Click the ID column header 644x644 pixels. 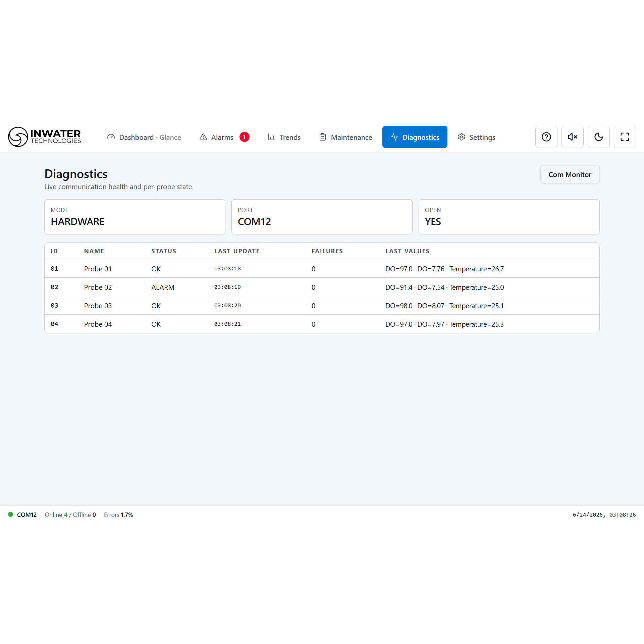point(54,251)
